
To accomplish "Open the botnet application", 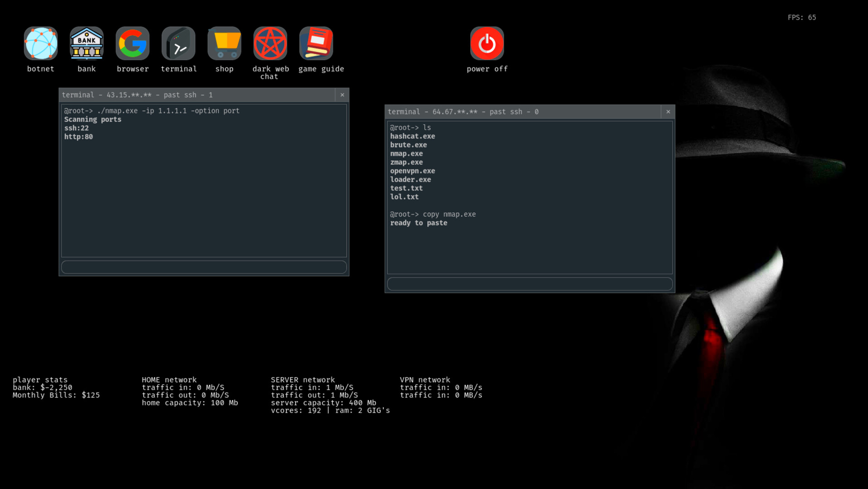I will tap(41, 43).
